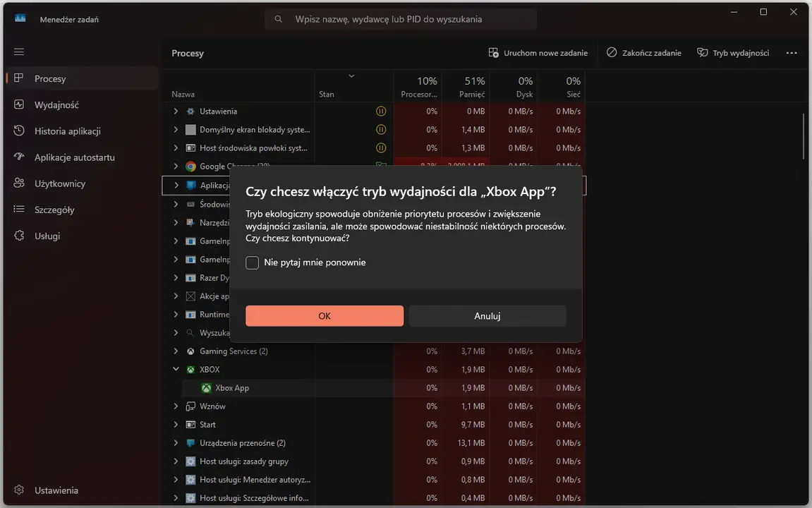Go to the Szczegóły tab

pos(82,210)
